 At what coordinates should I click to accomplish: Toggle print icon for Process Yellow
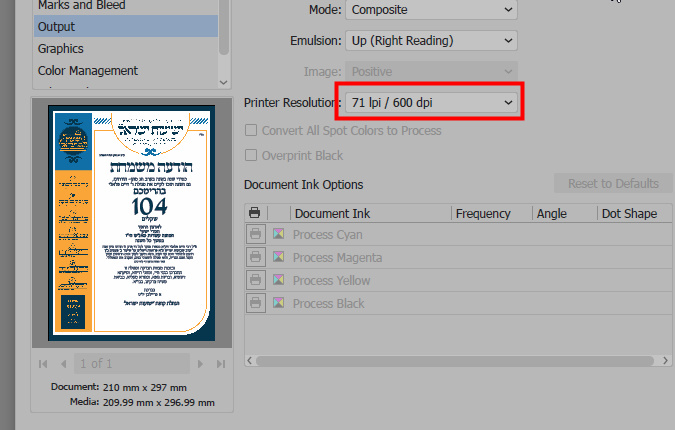255,280
